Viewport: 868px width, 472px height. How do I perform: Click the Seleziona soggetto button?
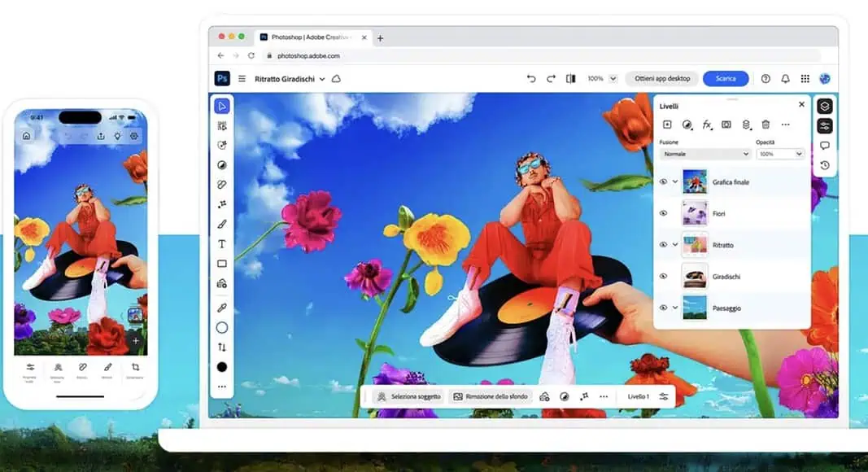[x=408, y=396]
